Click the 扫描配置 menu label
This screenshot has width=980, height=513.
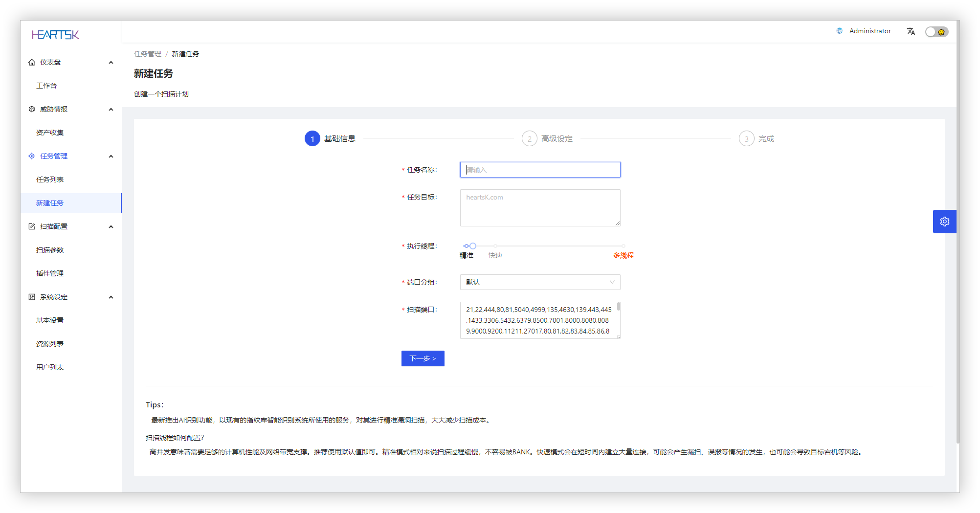click(54, 226)
